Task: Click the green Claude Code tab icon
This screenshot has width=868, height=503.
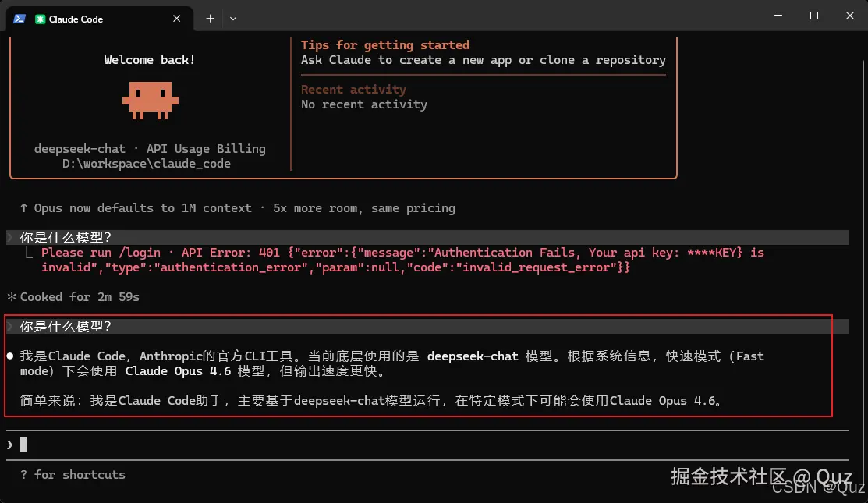Action: click(x=40, y=19)
